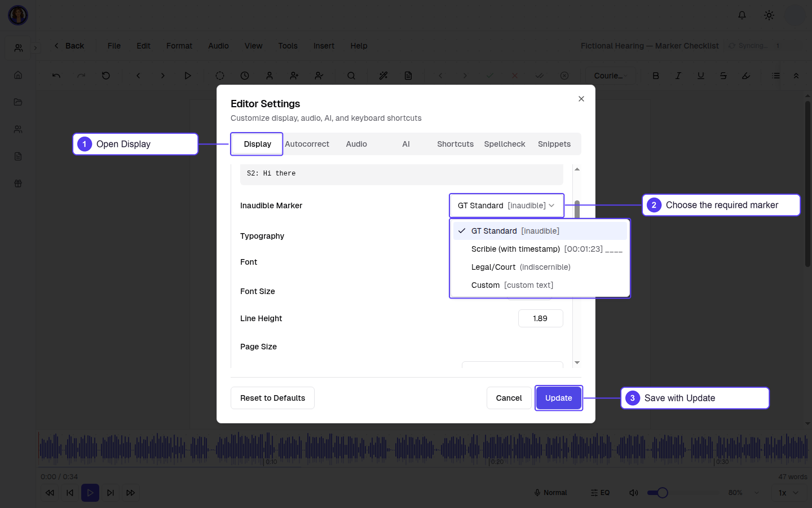Viewport: 812px width, 508px height.
Task: Click the magic wand icon
Action: [x=383, y=76]
